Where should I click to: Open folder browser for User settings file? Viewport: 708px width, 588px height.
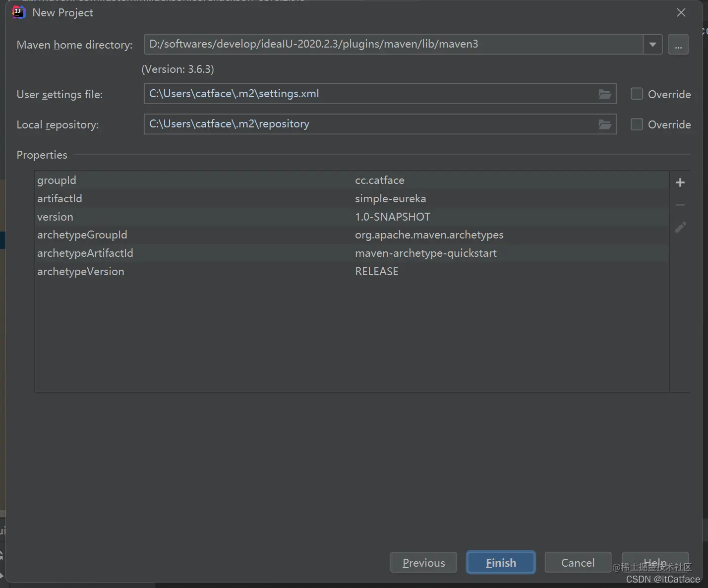[x=604, y=94]
